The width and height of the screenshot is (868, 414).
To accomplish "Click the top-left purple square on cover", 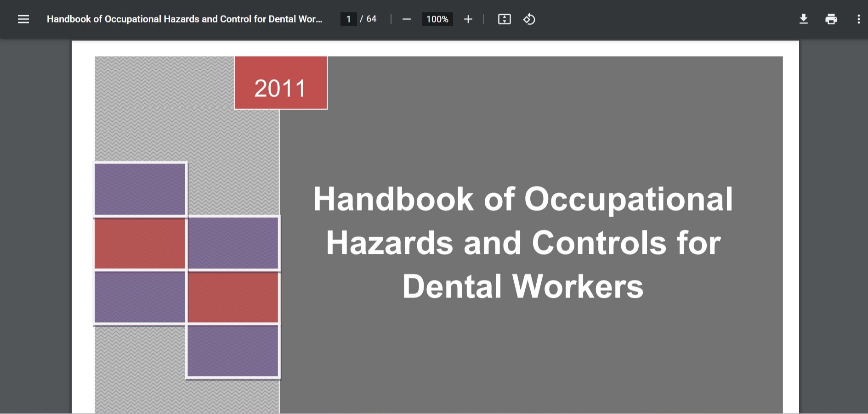I will click(140, 189).
